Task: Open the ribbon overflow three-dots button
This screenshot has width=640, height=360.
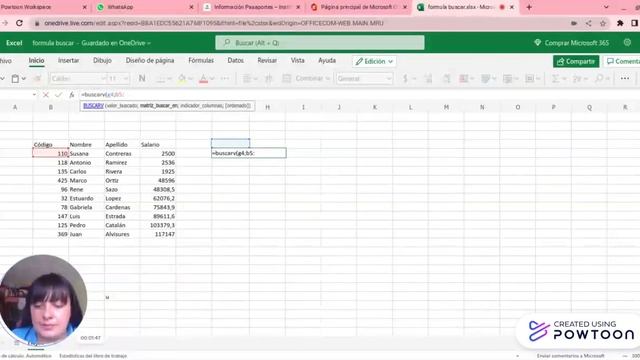Action: 625,78
